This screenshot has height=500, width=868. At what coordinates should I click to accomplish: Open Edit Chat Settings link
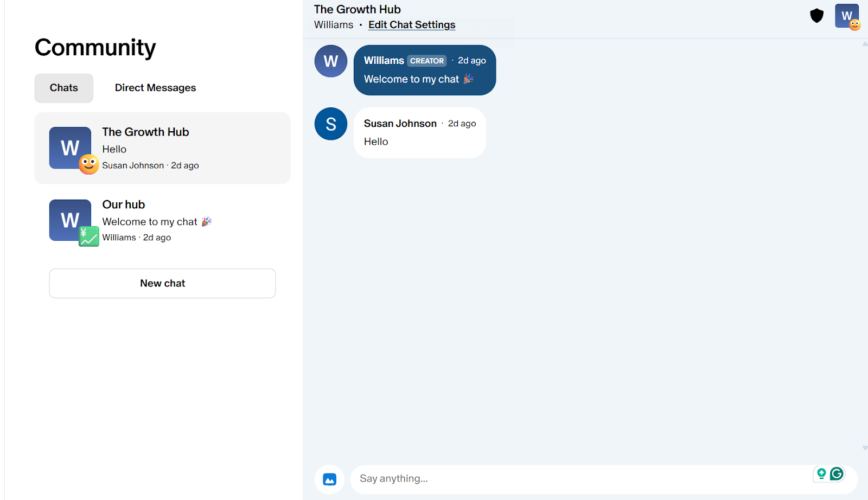tap(412, 25)
